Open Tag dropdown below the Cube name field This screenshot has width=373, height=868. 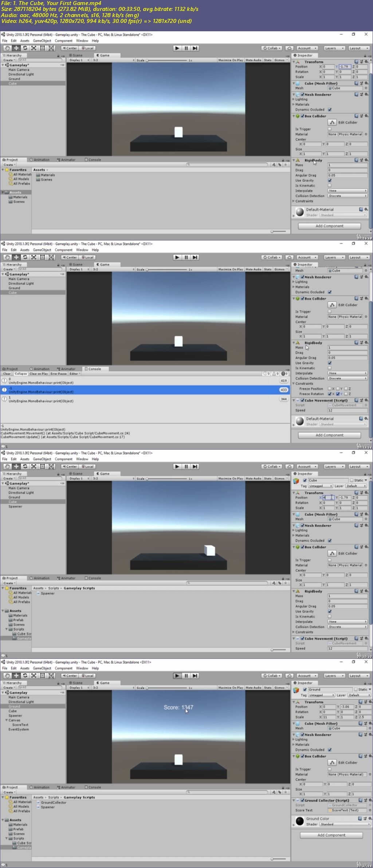coord(320,486)
